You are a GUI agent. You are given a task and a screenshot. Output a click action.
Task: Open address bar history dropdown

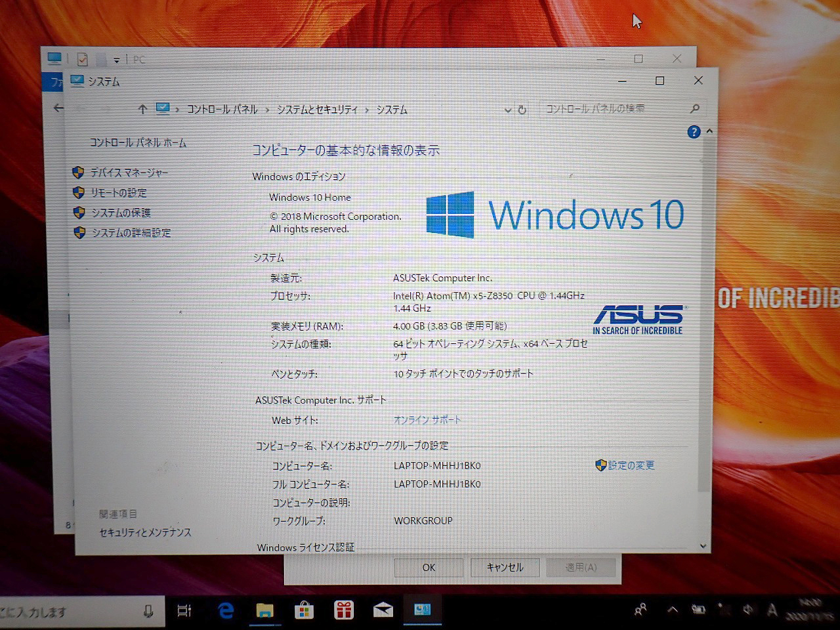coord(507,110)
